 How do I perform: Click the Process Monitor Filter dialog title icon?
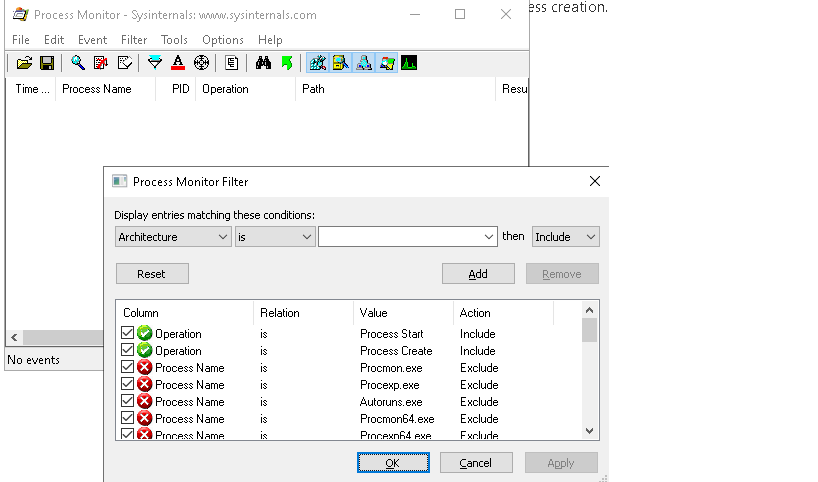[119, 181]
